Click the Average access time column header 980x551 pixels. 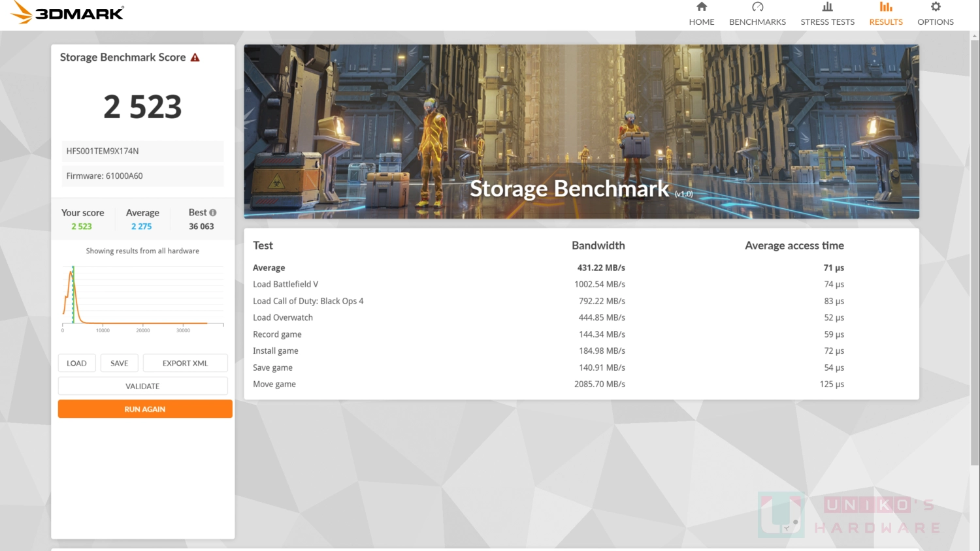[794, 245]
